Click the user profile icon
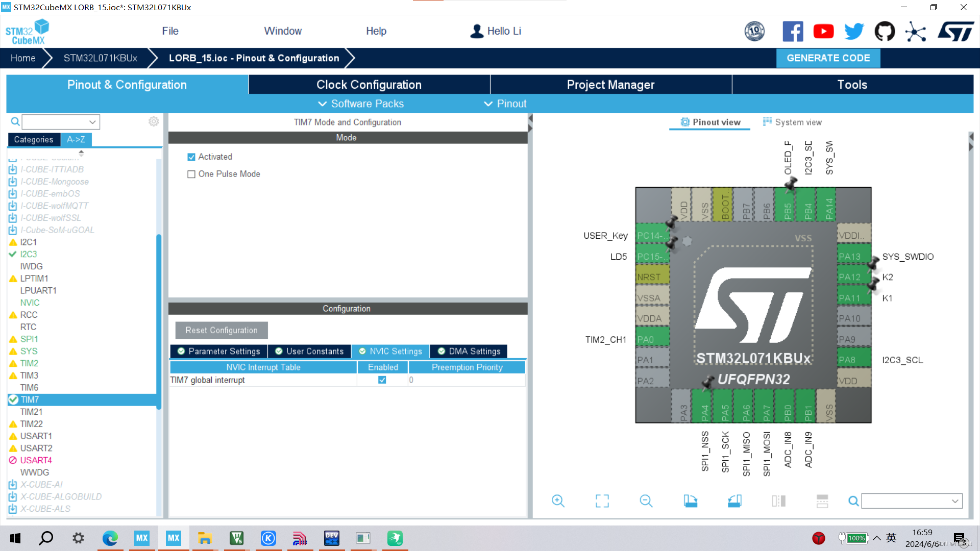Viewport: 980px width, 551px height. pyautogui.click(x=477, y=31)
